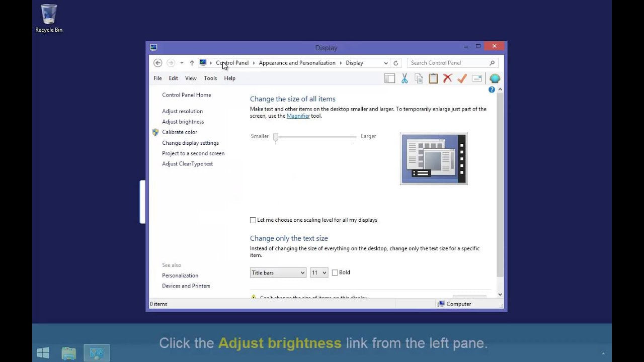Viewport: 644px width, 362px height.
Task: Open the Tools menu
Action: pos(210,78)
